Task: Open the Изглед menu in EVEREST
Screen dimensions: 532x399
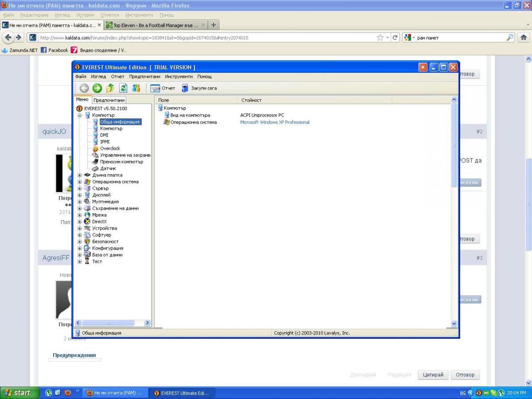Action: (x=98, y=77)
